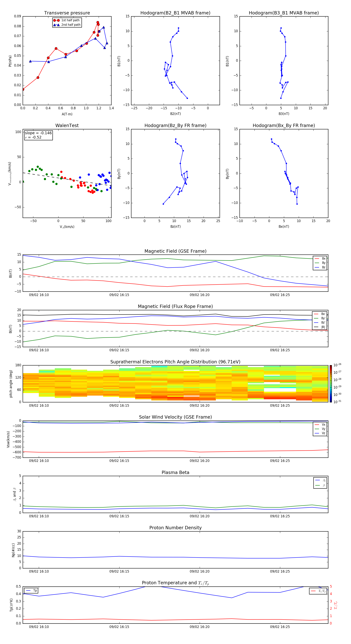Viewport: 351px width, 644px height.
Task: Click 'Bx' in the GSE magnetic field legend
Action: coord(324,259)
